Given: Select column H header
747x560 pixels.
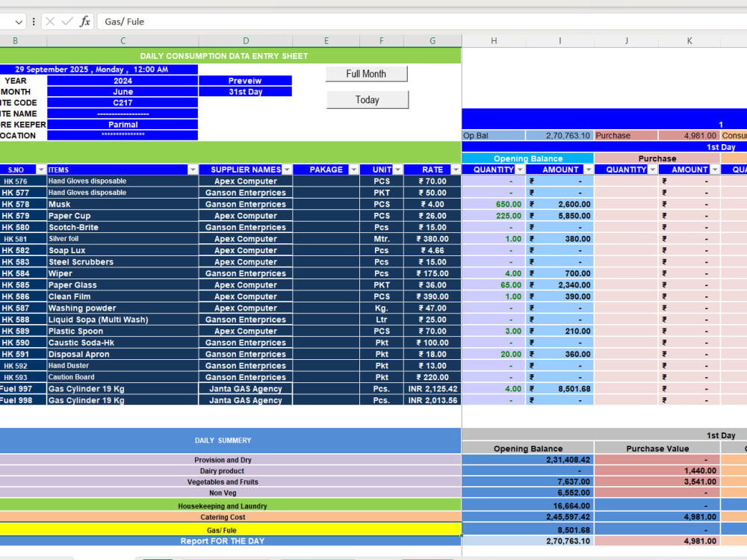Looking at the screenshot, I should click(x=494, y=41).
